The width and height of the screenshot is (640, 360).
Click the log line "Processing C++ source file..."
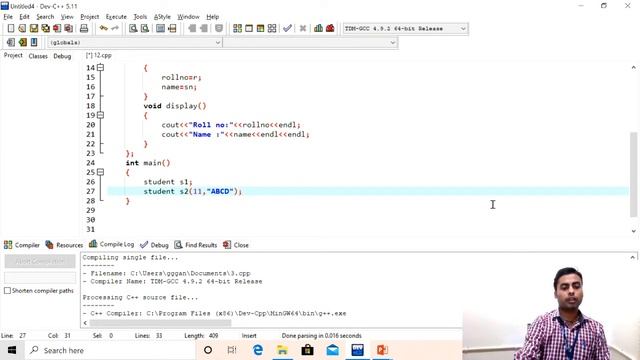(140, 298)
